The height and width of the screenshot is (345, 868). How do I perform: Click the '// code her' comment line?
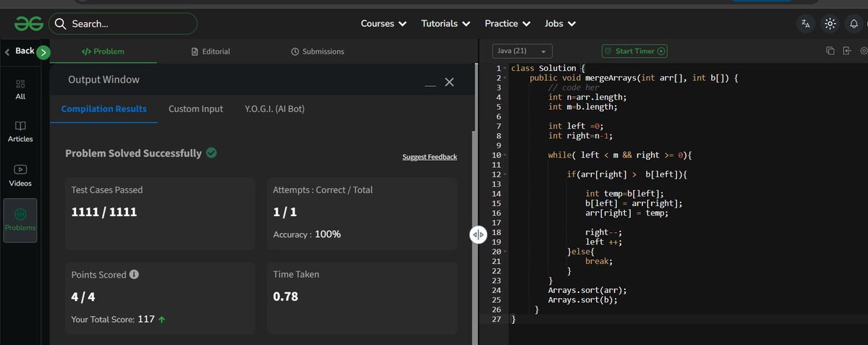pyautogui.click(x=574, y=88)
